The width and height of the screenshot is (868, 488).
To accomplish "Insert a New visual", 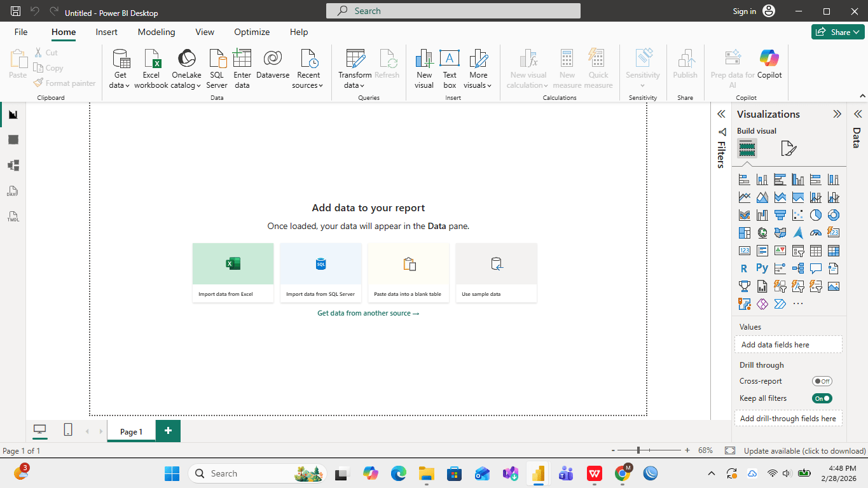I will click(x=424, y=69).
